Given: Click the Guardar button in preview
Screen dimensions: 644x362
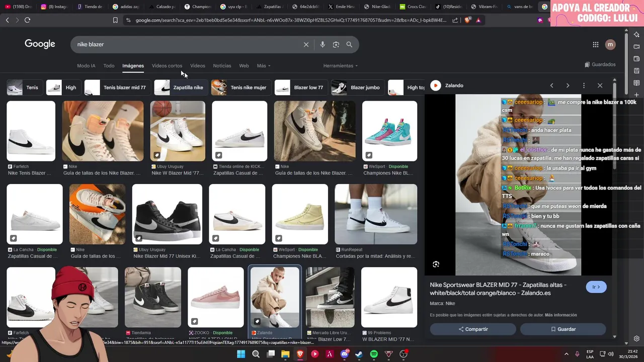Looking at the screenshot, I should [x=563, y=329].
